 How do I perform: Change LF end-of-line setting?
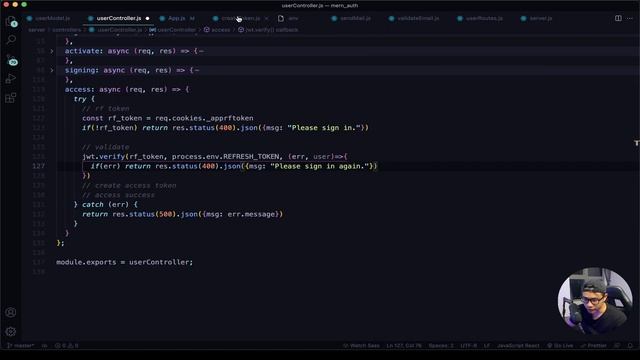(487, 346)
